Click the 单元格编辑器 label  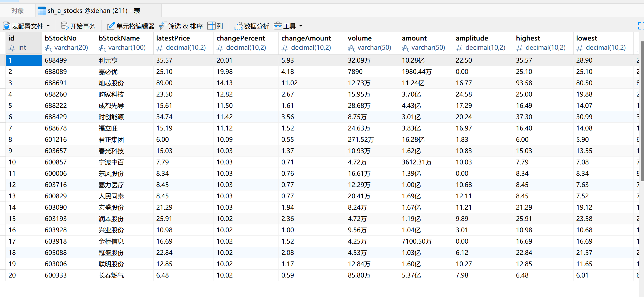pyautogui.click(x=135, y=26)
